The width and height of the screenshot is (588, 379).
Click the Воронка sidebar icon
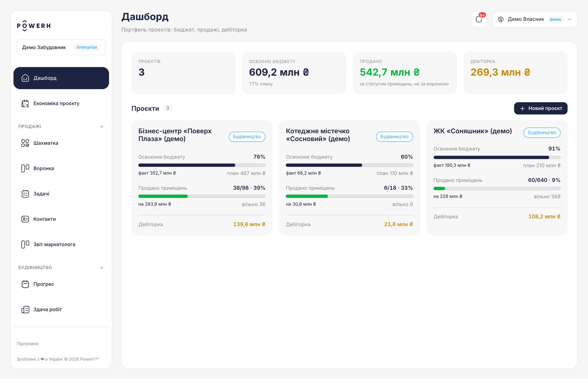click(x=25, y=168)
